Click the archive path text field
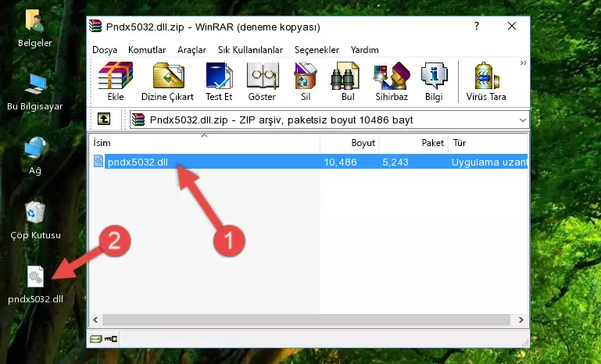The width and height of the screenshot is (601, 364). click(x=329, y=120)
